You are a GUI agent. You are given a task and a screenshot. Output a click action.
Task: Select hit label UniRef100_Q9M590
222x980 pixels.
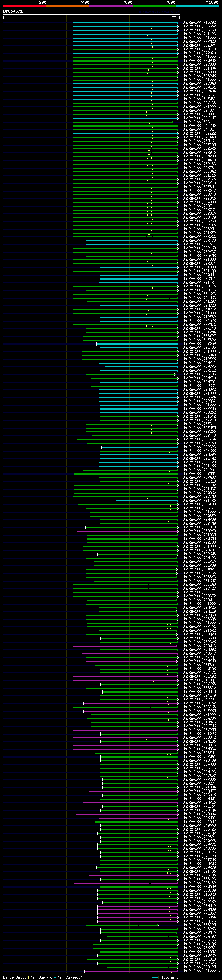point(199,455)
